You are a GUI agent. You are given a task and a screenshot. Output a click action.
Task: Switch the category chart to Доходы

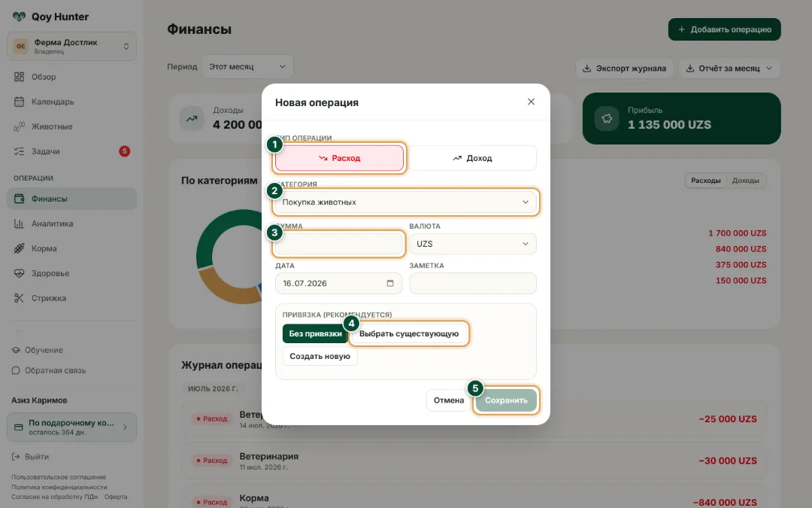[745, 181]
